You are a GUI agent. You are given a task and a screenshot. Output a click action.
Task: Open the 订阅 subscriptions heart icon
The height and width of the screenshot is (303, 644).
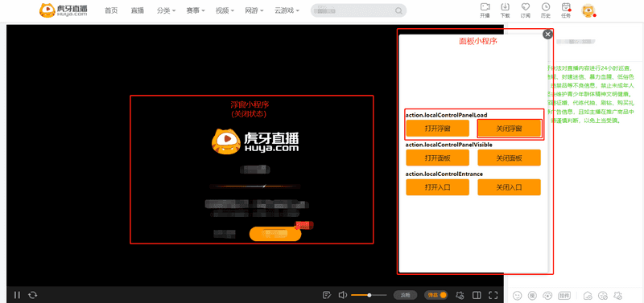point(526,10)
